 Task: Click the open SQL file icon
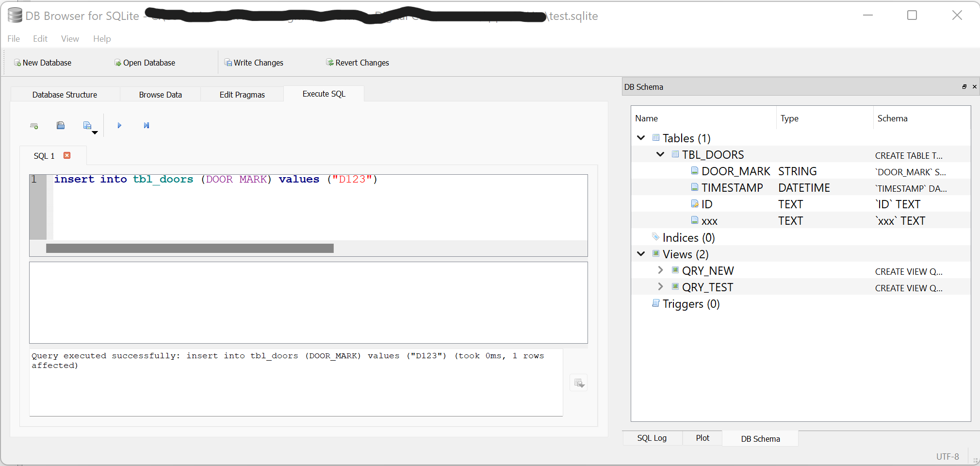coord(61,126)
